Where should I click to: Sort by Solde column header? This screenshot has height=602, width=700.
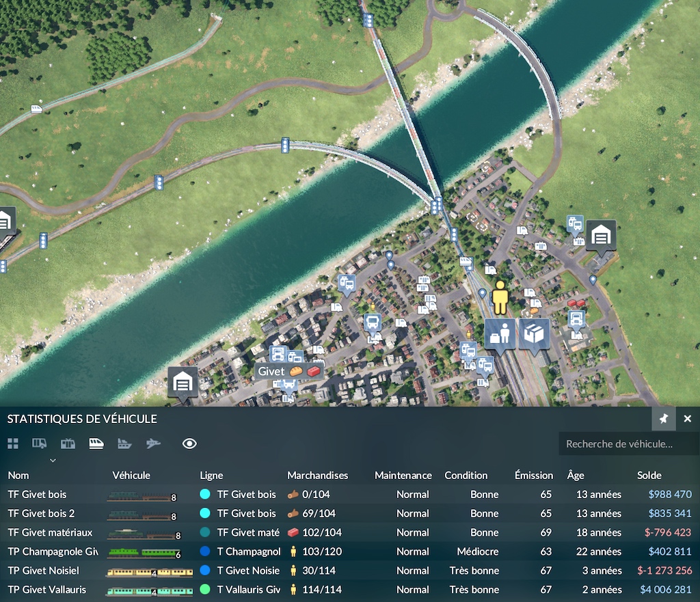point(649,476)
